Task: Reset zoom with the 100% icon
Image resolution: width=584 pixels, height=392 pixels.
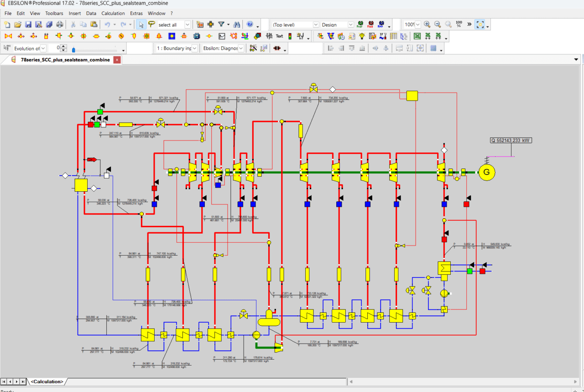Action: tap(459, 25)
